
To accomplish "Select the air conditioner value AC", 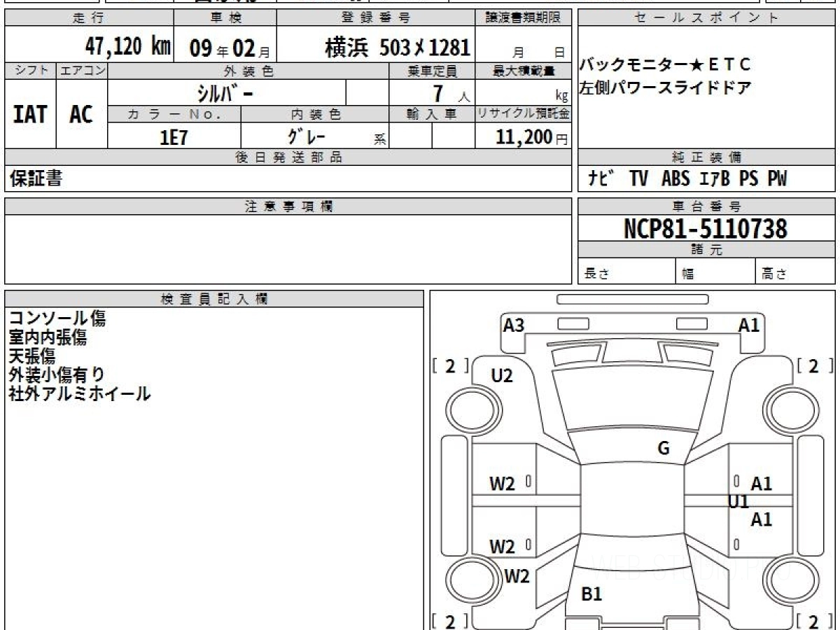I will pos(81,114).
